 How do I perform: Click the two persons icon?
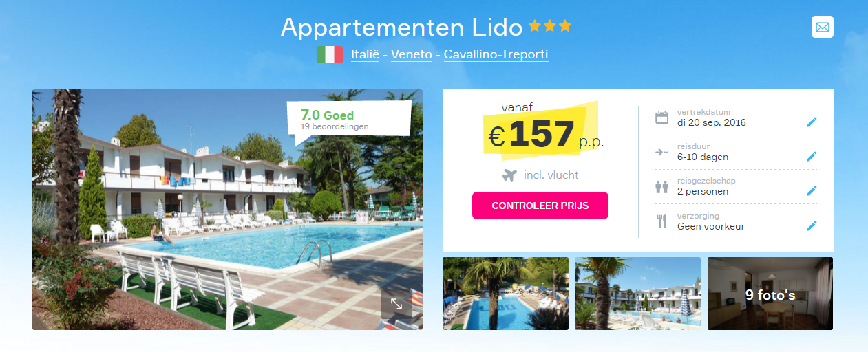pyautogui.click(x=661, y=186)
